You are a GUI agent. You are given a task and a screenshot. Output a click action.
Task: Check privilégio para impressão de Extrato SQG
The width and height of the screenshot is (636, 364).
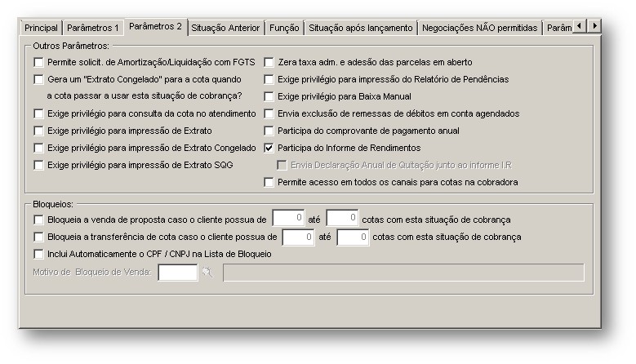point(38,166)
